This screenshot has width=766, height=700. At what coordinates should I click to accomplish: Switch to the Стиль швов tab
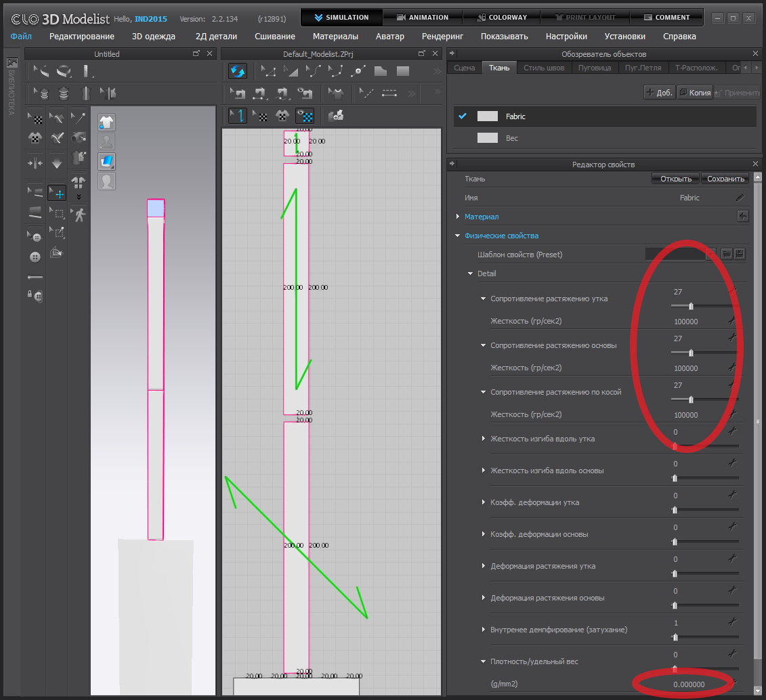pos(544,68)
